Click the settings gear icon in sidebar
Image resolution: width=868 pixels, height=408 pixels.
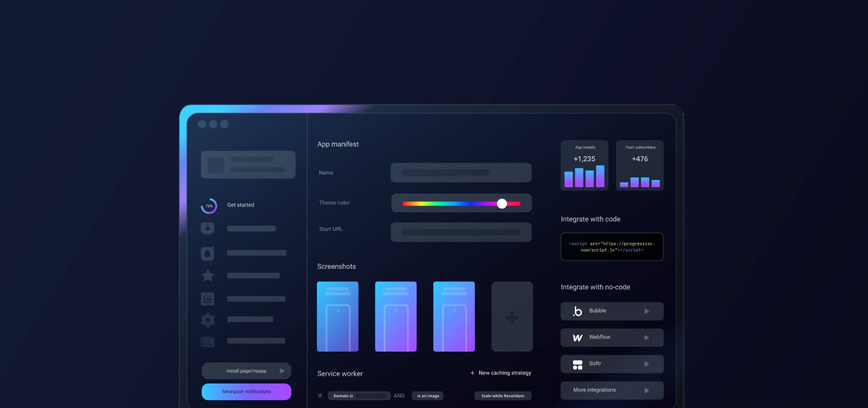coord(208,319)
